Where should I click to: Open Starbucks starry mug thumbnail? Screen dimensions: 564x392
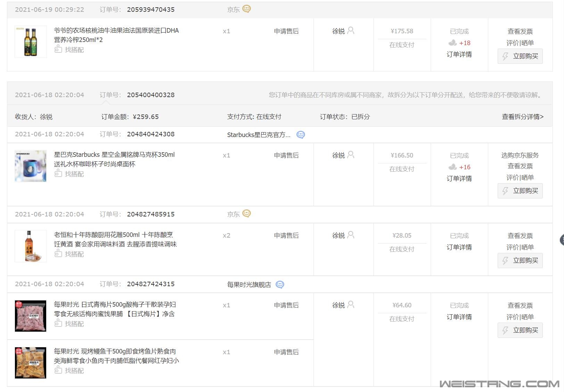31,166
